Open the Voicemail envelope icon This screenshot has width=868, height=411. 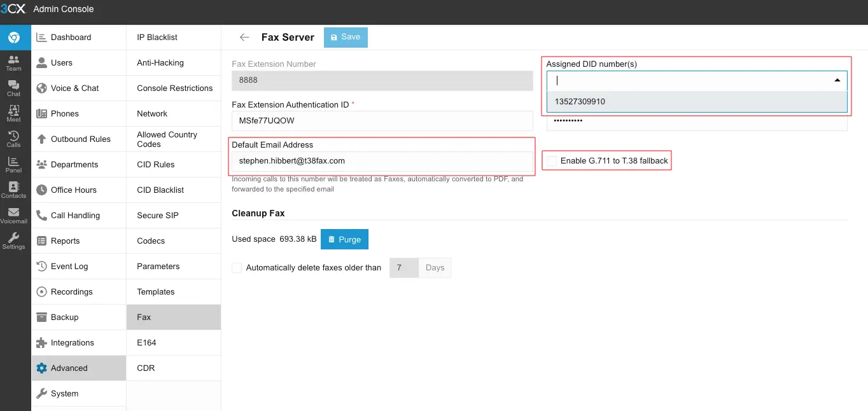[x=13, y=216]
